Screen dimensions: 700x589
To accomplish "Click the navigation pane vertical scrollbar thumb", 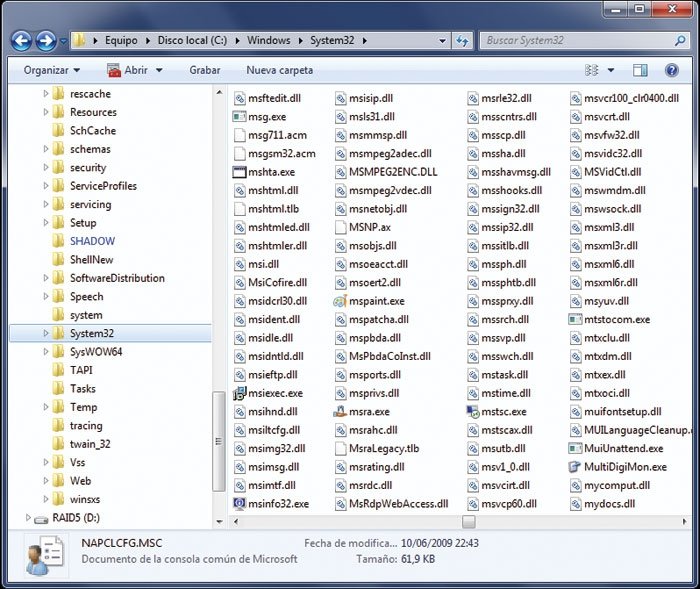I will (219, 441).
